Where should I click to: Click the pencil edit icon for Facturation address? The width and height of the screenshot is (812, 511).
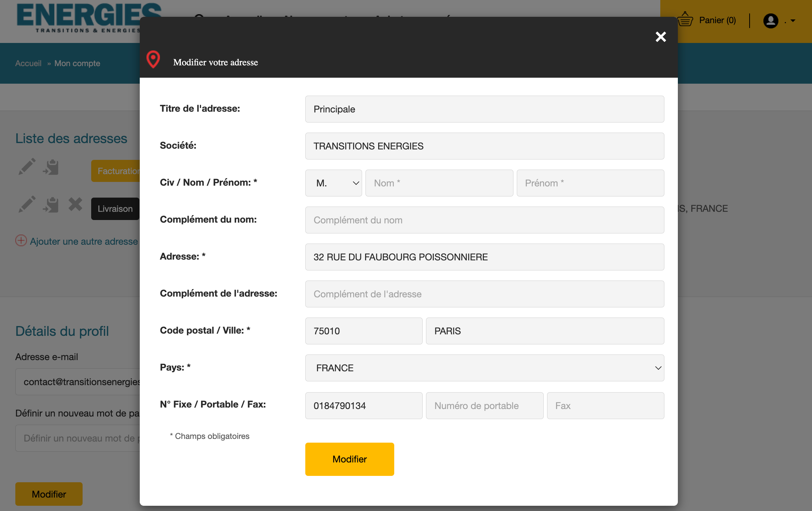27,167
